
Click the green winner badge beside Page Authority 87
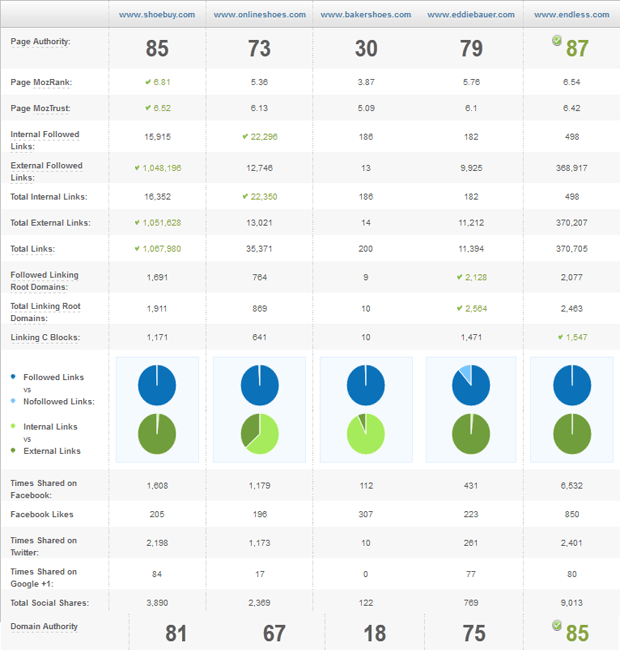click(x=557, y=40)
